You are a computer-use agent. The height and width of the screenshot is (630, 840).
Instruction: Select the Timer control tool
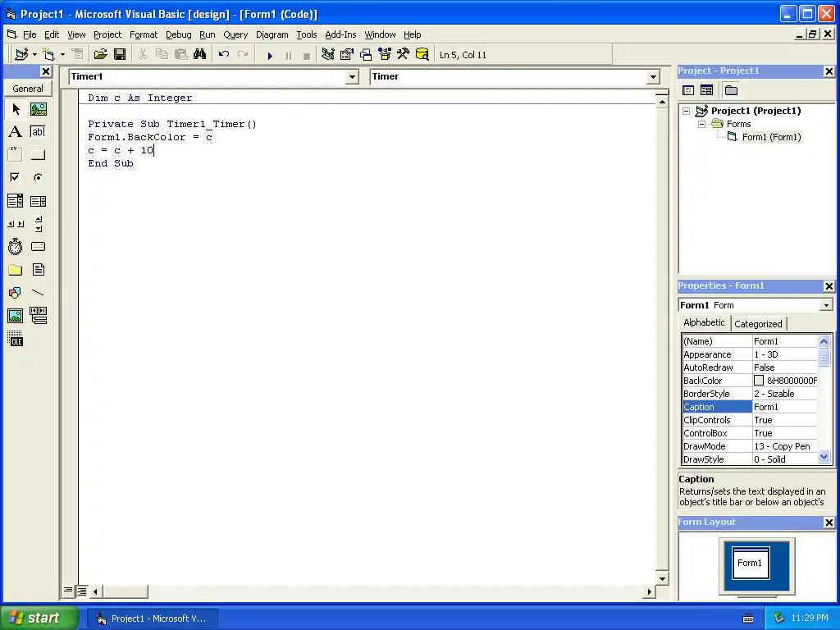16,246
